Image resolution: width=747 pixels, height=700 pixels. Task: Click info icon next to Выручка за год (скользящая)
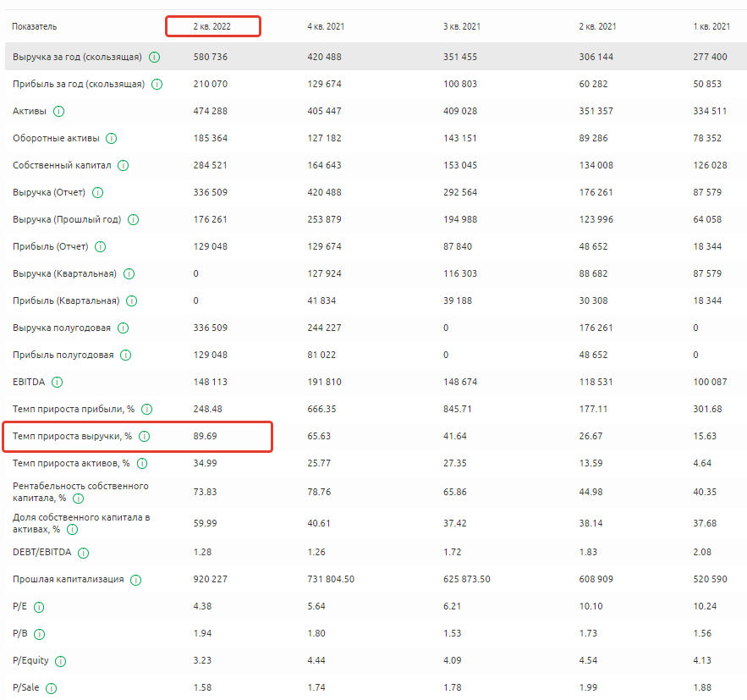click(155, 58)
